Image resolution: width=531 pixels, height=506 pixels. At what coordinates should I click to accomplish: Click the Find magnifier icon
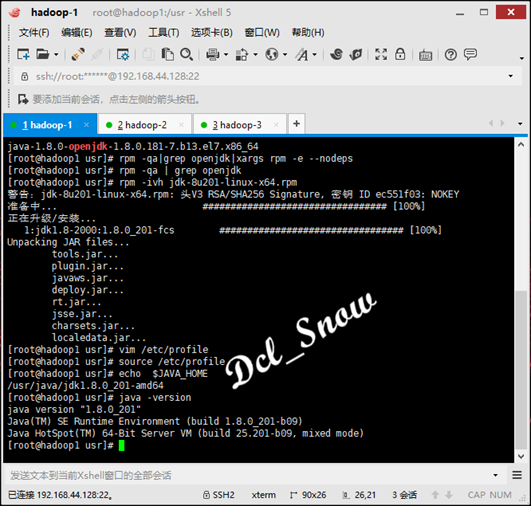(x=187, y=54)
